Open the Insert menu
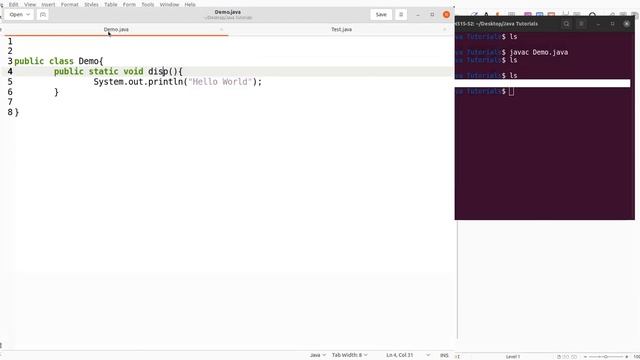This screenshot has width=640, height=360. pyautogui.click(x=48, y=4)
